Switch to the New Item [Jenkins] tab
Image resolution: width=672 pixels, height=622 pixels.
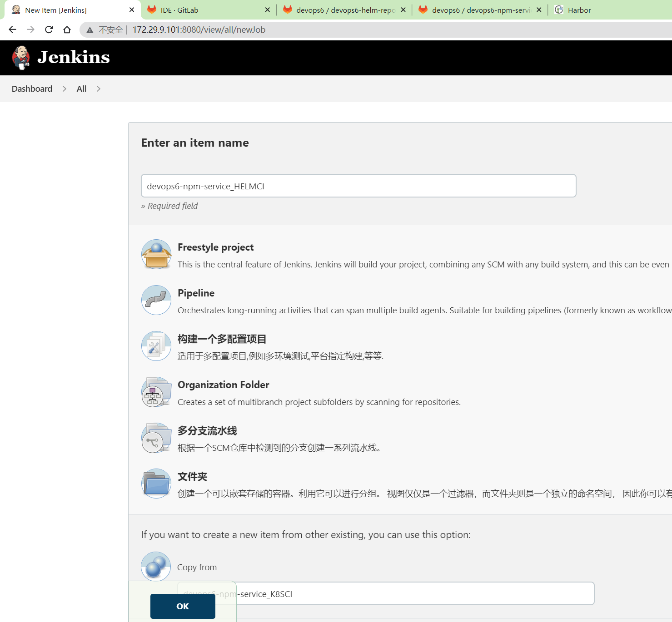pyautogui.click(x=73, y=10)
